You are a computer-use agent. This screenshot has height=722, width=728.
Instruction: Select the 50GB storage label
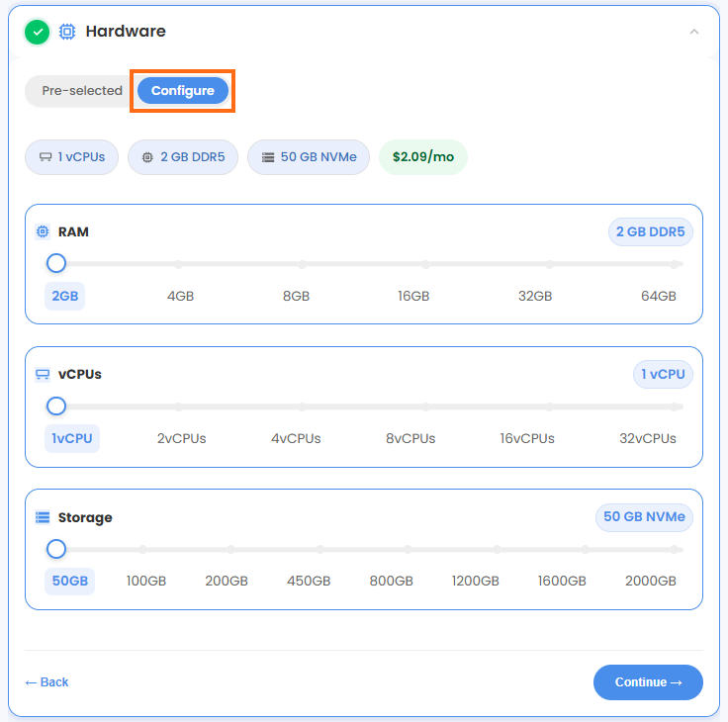coord(69,581)
